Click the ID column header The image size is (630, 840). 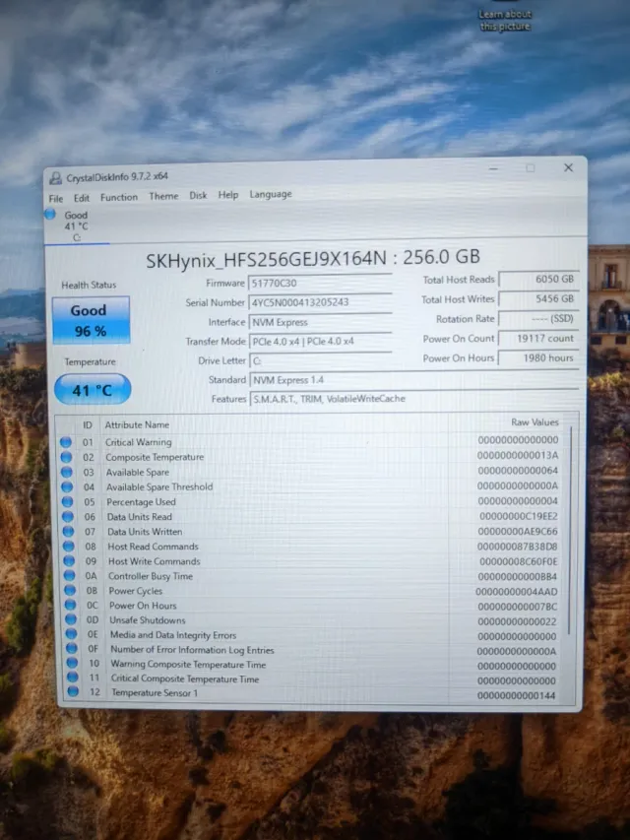point(88,424)
